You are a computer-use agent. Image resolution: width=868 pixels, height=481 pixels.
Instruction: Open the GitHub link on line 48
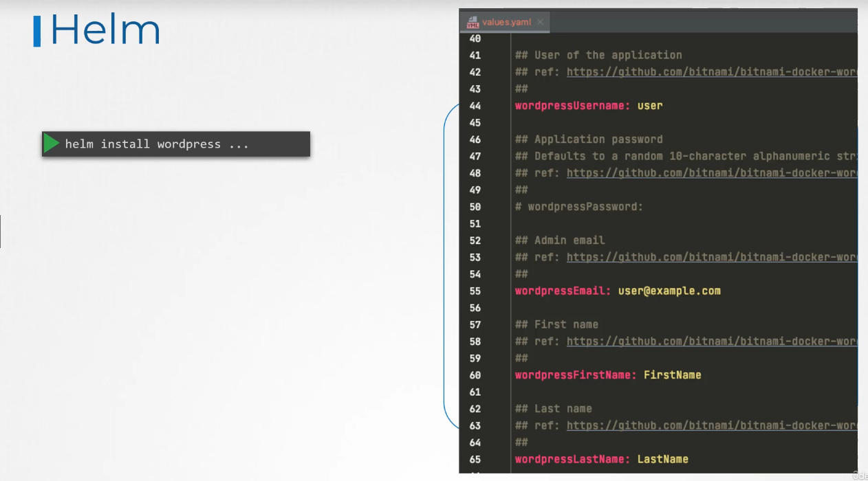(x=711, y=173)
